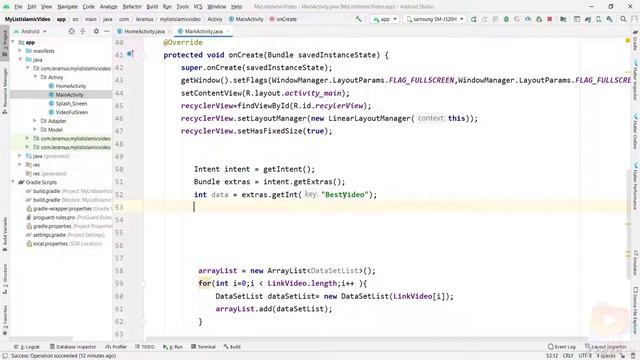Image resolution: width=640 pixels, height=360 pixels.
Task: Open proguard-rules.pro in project tree
Action: (x=55, y=217)
